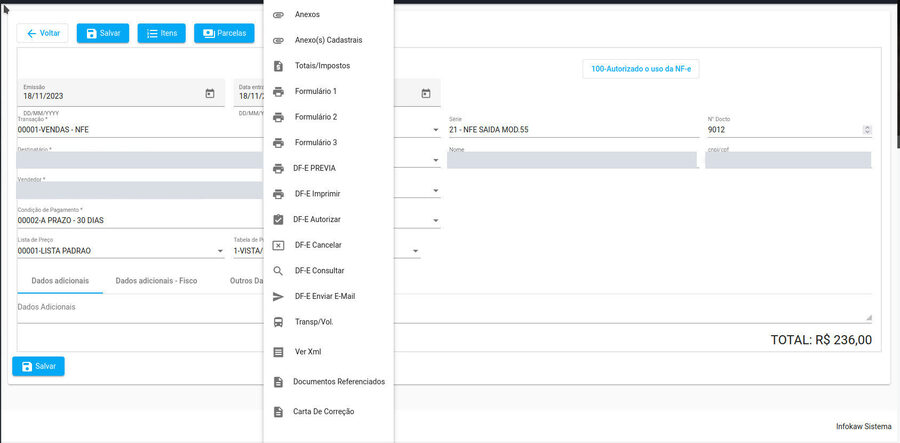Click the paperclip icon beside Anexos

click(x=278, y=15)
